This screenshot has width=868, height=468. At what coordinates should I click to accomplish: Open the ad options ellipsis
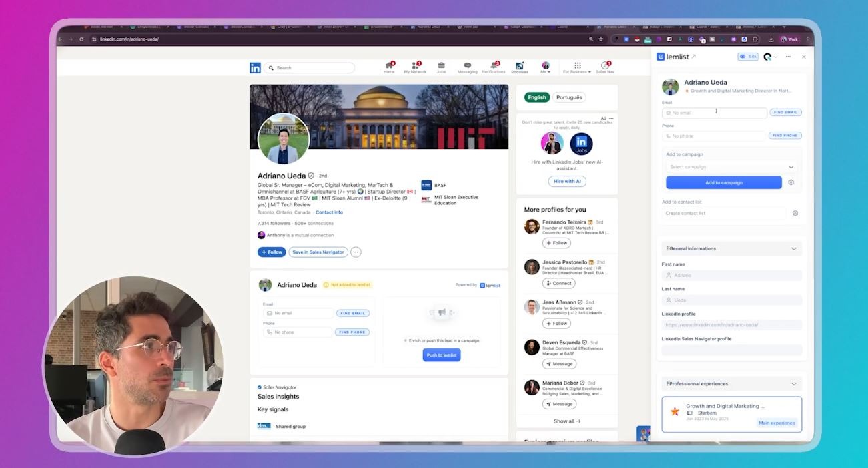pyautogui.click(x=610, y=118)
